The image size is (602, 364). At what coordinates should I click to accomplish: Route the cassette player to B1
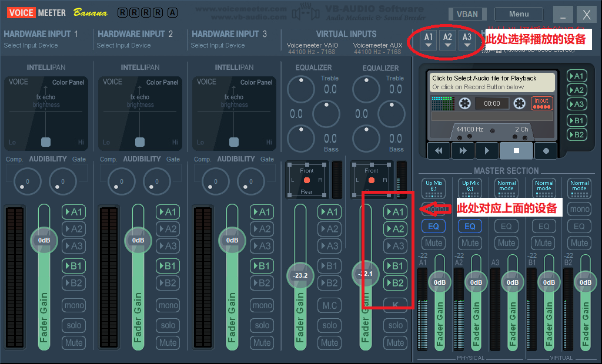[577, 120]
